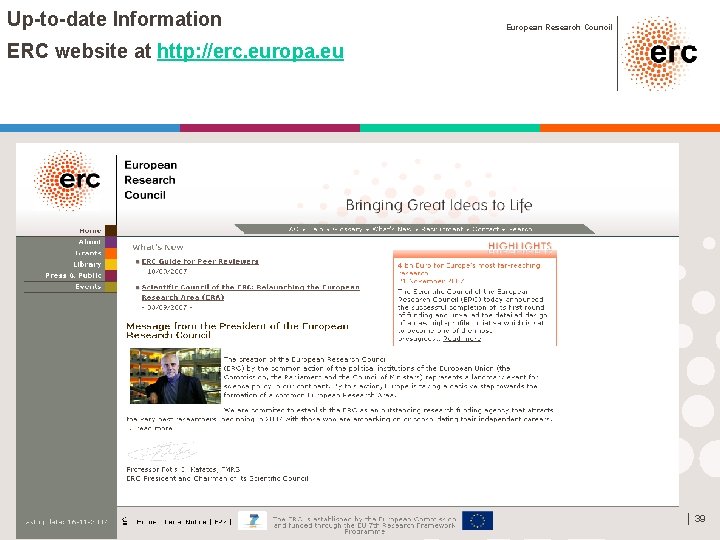Image resolution: width=720 pixels, height=540 pixels.
Task: Click the erc logo on the website
Action: tap(68, 180)
